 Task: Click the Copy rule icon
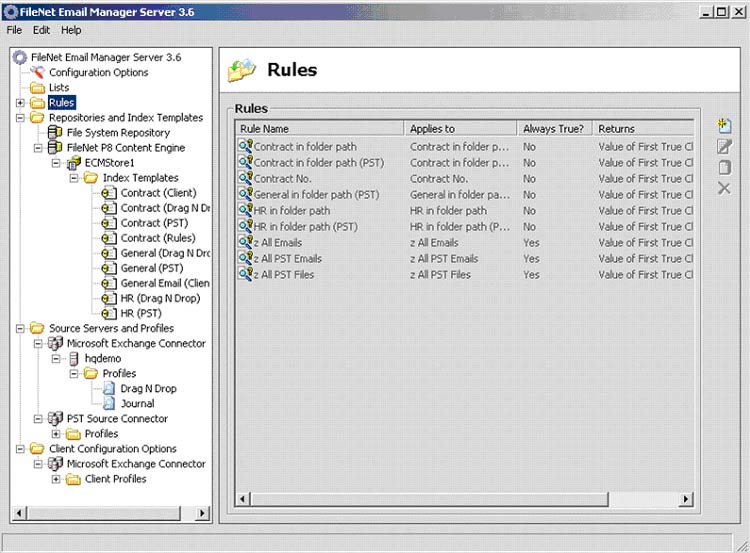pos(725,167)
